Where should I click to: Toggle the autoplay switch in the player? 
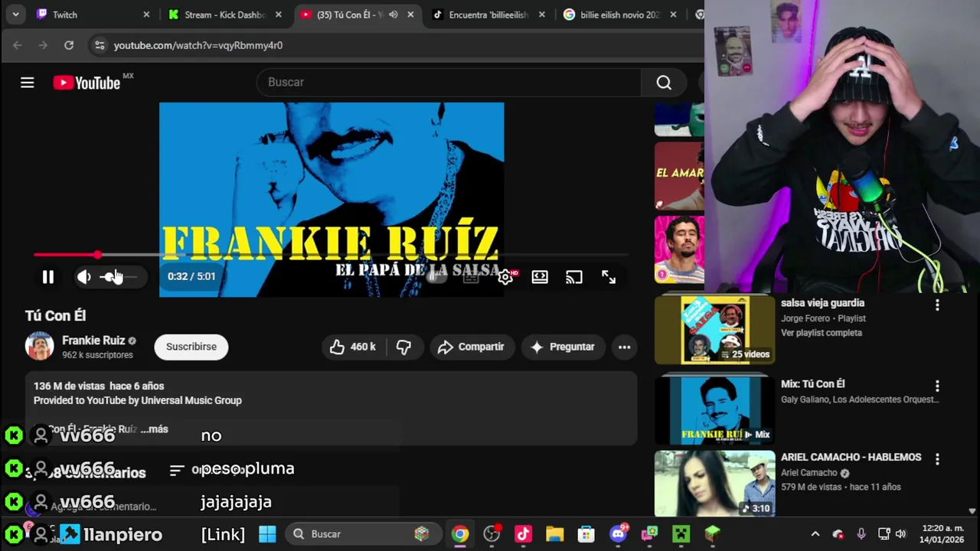[436, 277]
